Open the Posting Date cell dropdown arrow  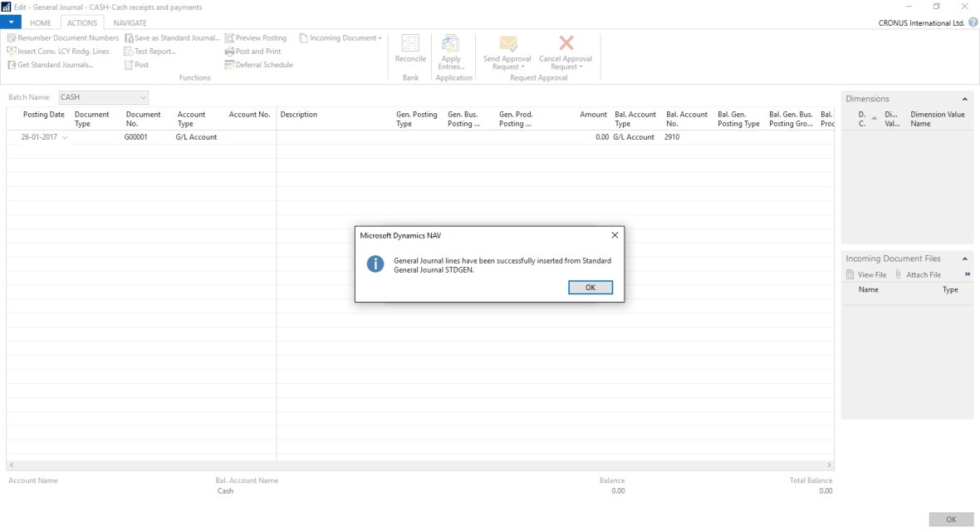(65, 137)
